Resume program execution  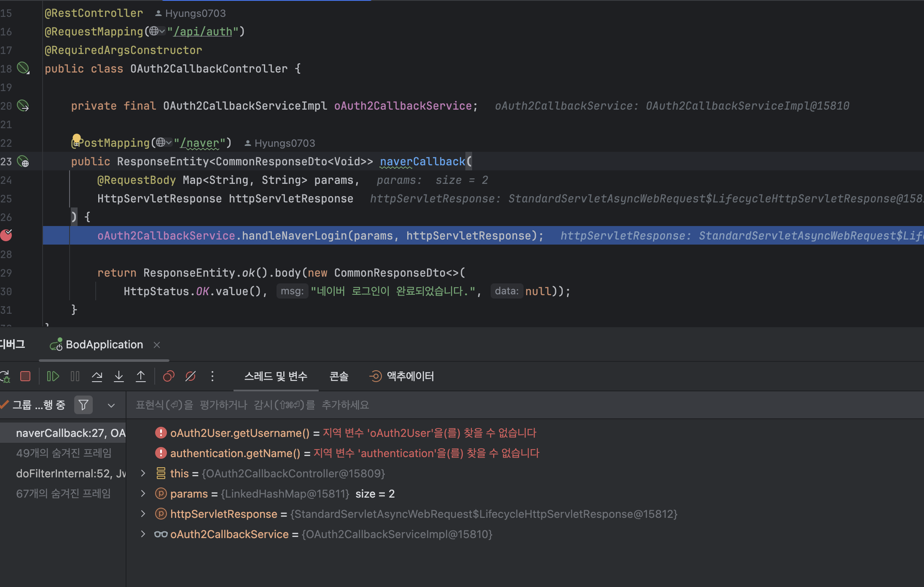tap(53, 376)
